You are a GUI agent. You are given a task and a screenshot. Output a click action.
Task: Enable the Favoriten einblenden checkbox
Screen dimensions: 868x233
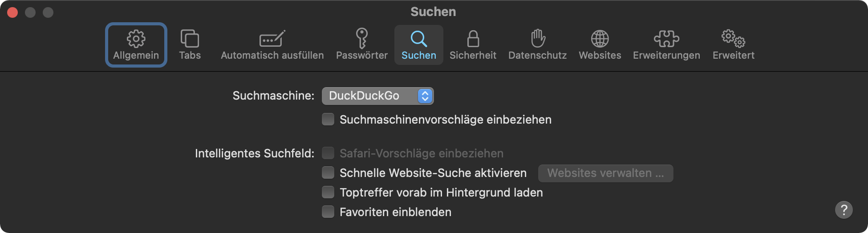tap(328, 212)
